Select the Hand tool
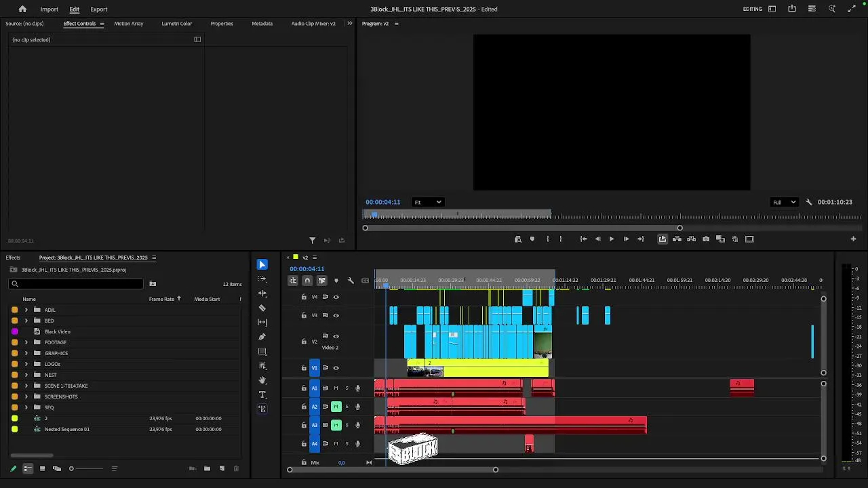Viewport: 868px width, 488px height. (262, 380)
